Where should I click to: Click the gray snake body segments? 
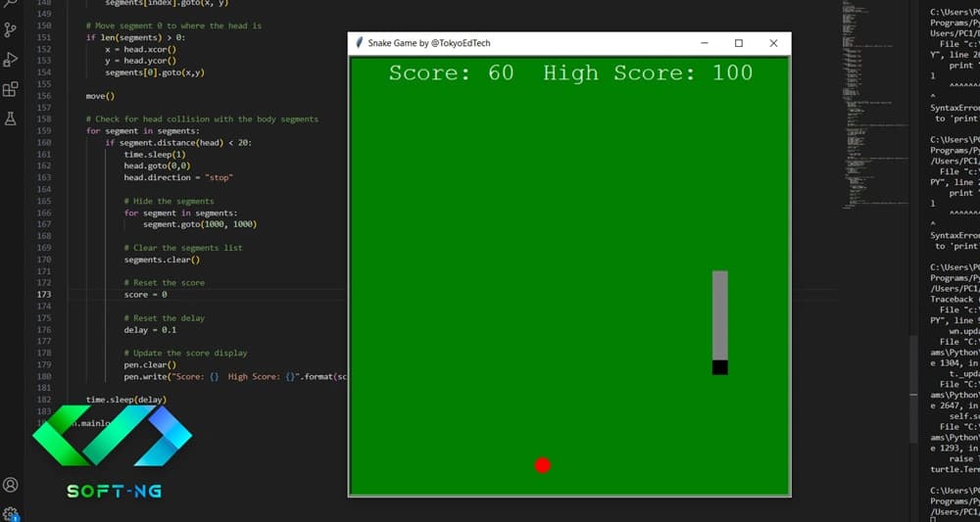pos(720,315)
